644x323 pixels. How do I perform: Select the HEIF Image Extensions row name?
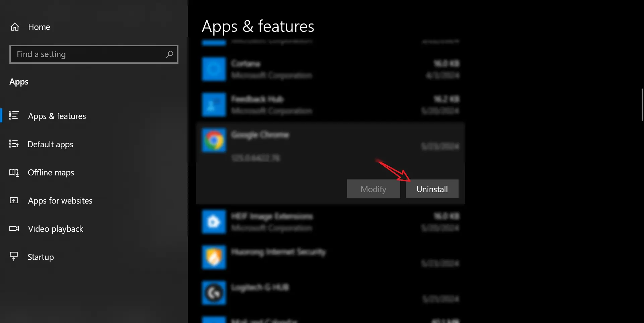tap(272, 216)
